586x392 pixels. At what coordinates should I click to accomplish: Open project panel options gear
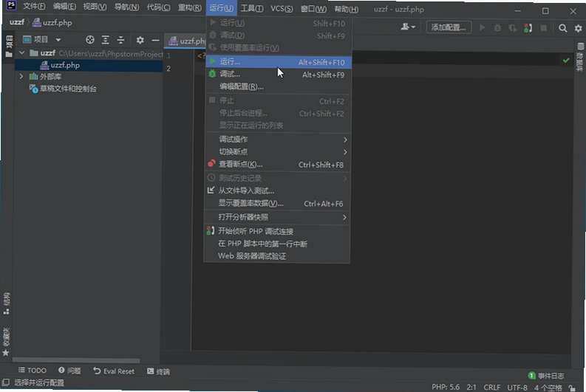(140, 40)
